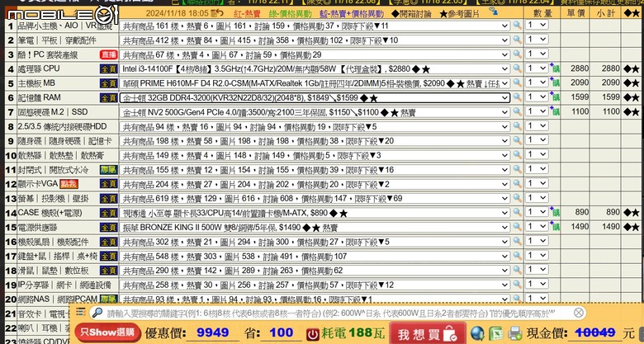The image size is (644, 344).
Task: Open the CPU product dropdown showing Intel i3-14100F
Action: pos(315,69)
